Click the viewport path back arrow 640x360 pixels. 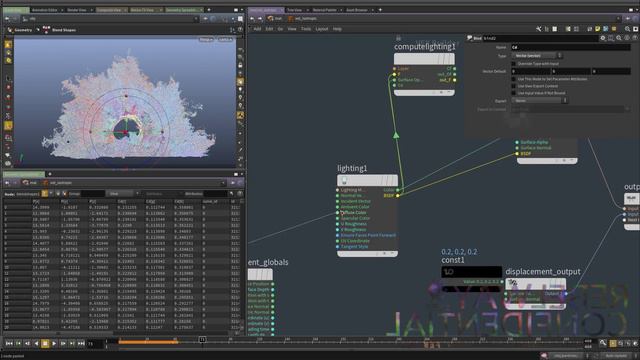[7, 19]
